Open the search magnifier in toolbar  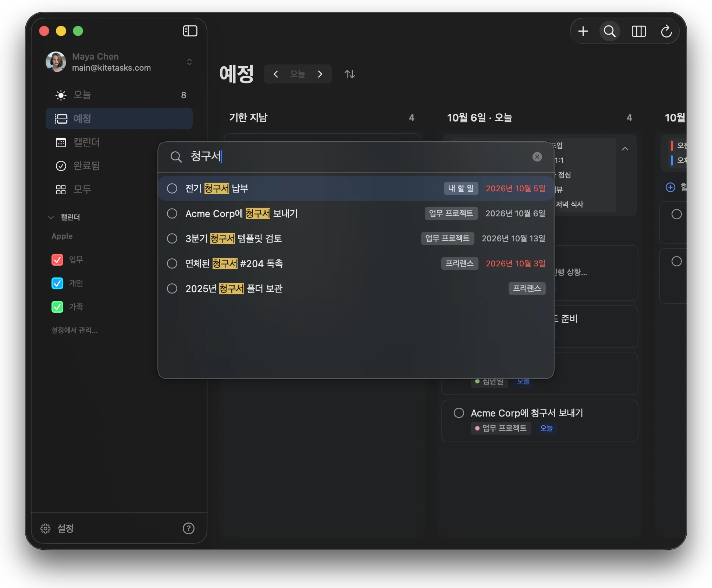pyautogui.click(x=610, y=31)
